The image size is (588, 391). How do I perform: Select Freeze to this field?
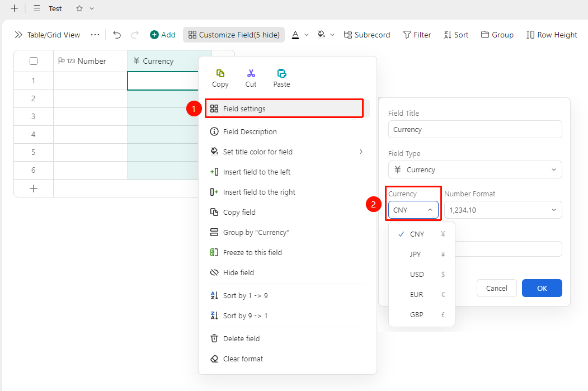(x=287, y=252)
